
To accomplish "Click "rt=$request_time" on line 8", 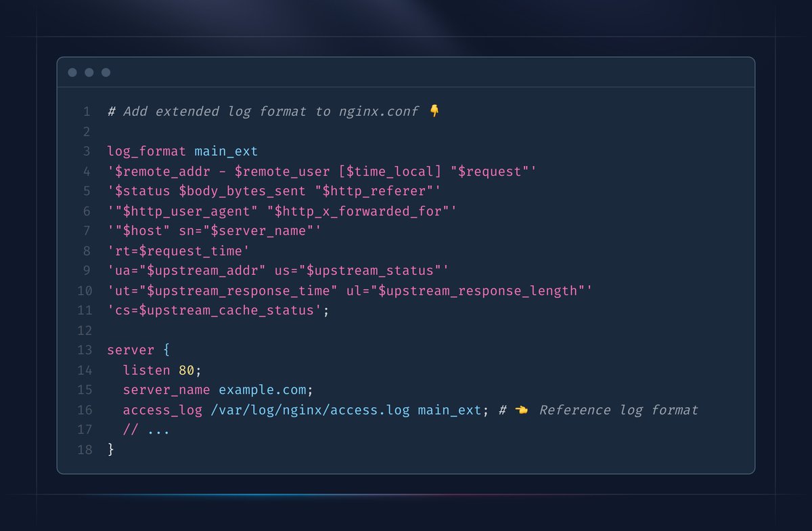I will pyautogui.click(x=179, y=251).
